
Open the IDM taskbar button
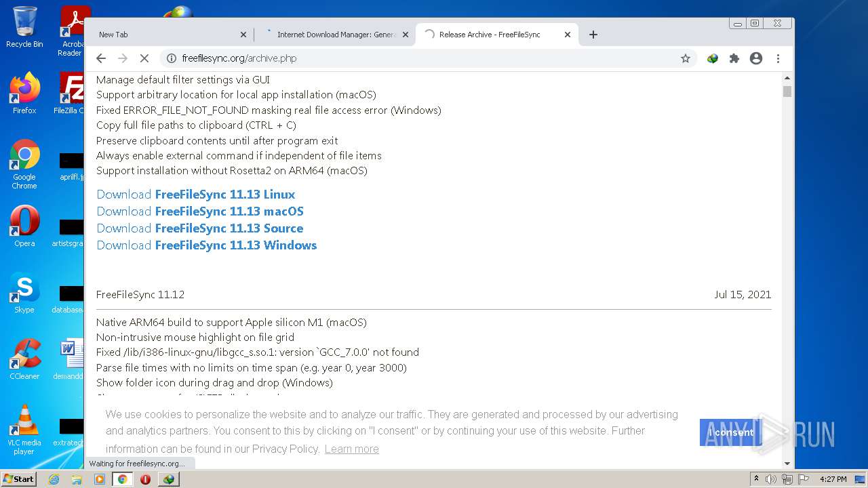tap(169, 479)
